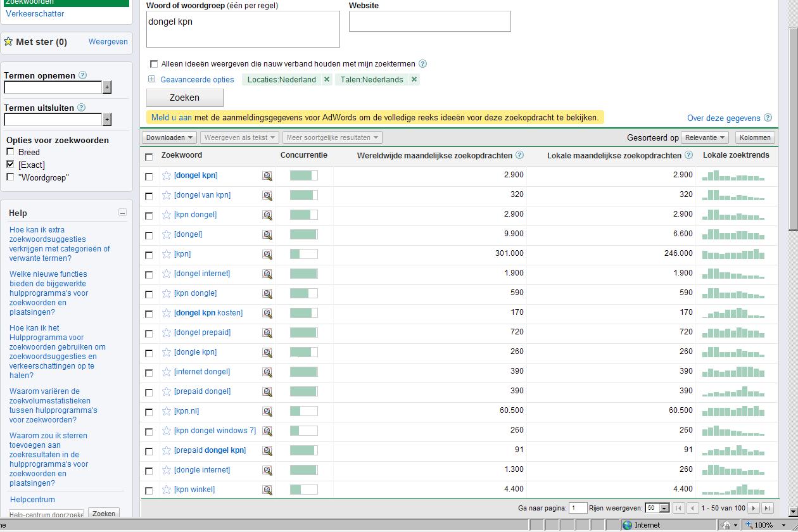Star the [kpn winkel] keyword
Viewport: 798px width, 532px height.
pos(167,490)
